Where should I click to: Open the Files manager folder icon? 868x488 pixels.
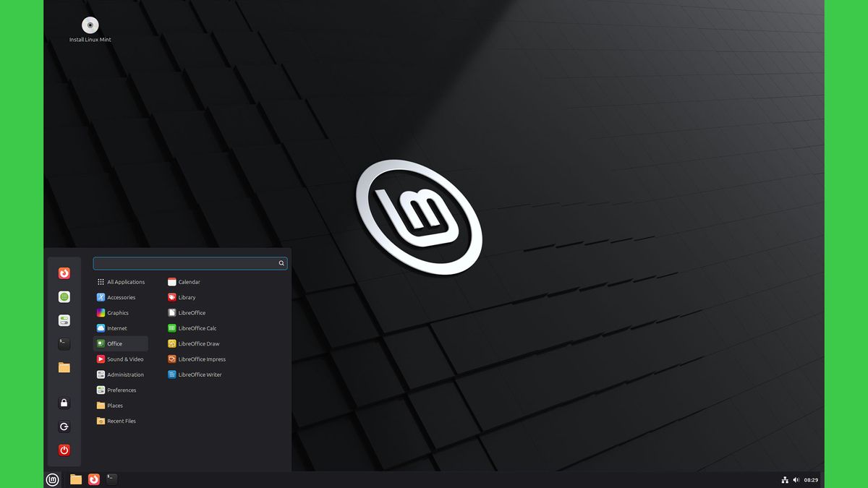(x=64, y=367)
